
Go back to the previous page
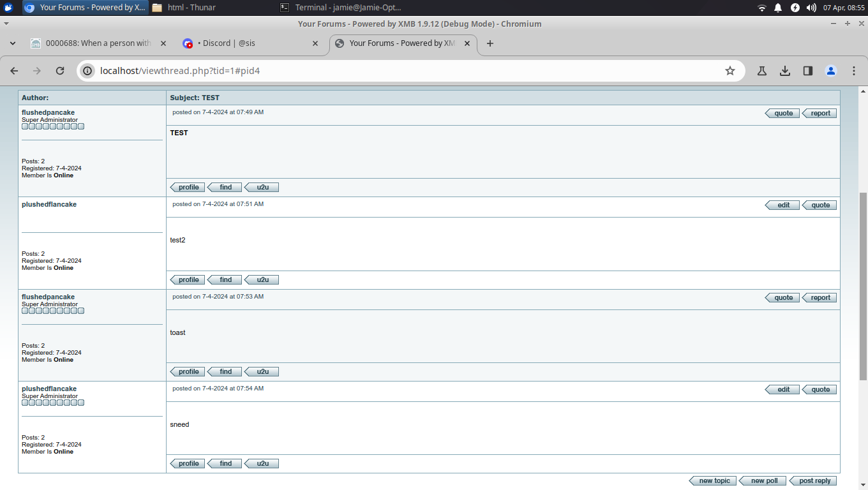tap(14, 71)
